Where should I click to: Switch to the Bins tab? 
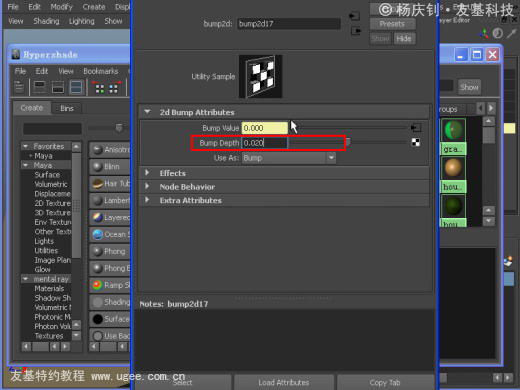(67, 108)
